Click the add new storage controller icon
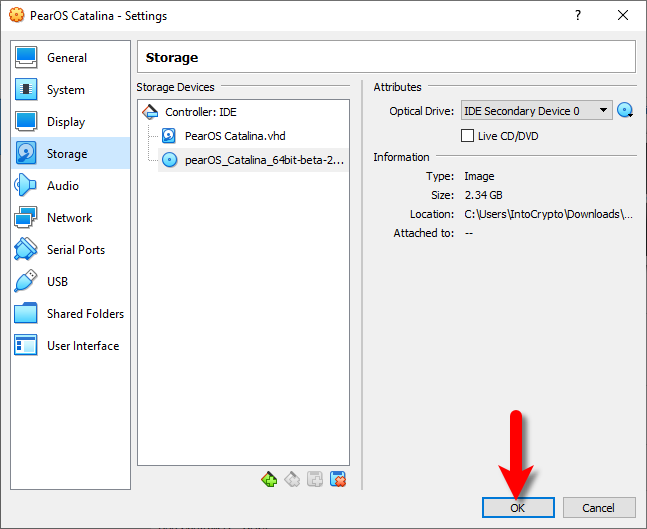The height and width of the screenshot is (529, 647). coord(269,479)
